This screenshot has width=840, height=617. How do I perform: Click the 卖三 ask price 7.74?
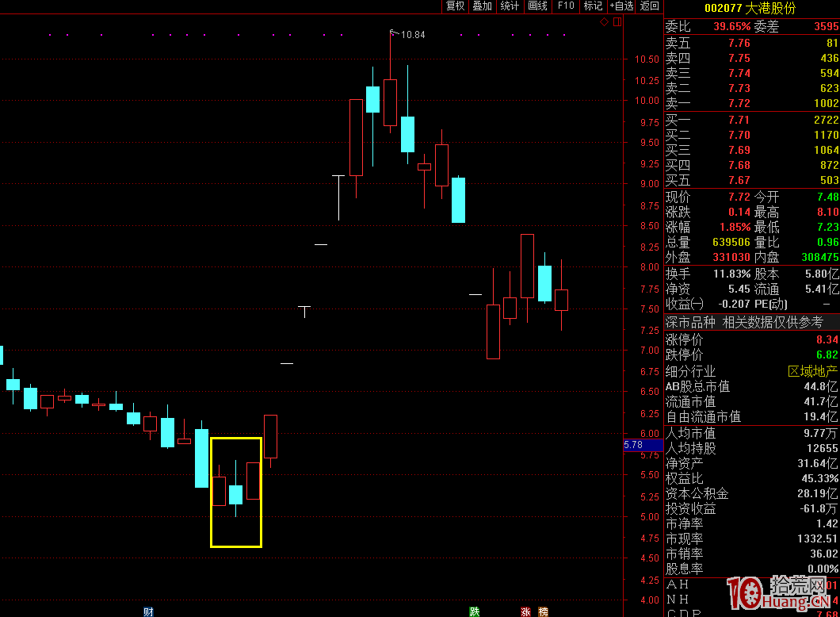click(x=739, y=73)
